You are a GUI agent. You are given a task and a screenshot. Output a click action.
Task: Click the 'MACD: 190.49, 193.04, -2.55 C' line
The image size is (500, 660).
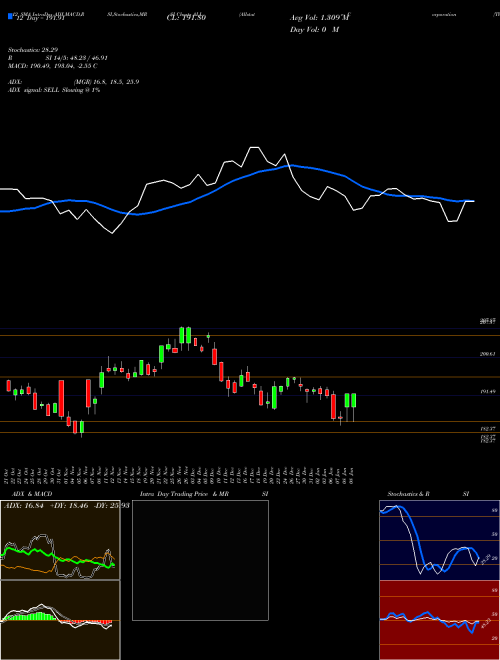(x=53, y=66)
